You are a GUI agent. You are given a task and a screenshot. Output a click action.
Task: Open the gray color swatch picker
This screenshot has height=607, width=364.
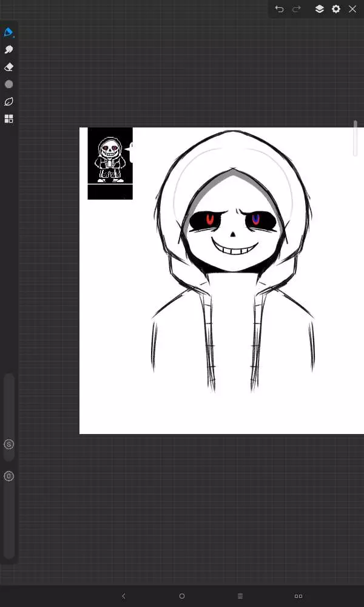(8, 84)
